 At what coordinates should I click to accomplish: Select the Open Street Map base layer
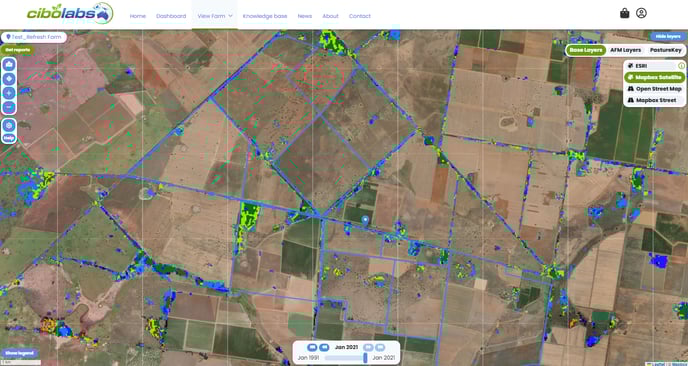(654, 89)
